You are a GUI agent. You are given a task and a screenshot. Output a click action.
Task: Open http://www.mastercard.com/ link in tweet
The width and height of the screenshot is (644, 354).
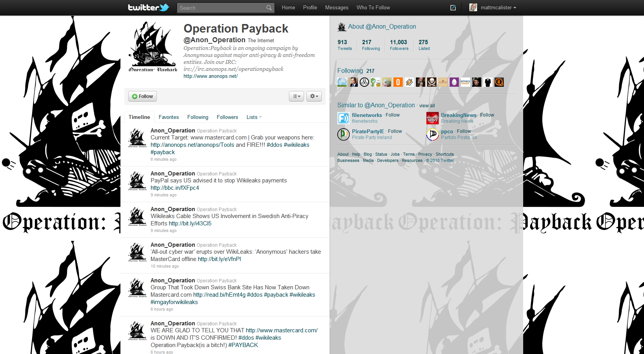(x=282, y=330)
